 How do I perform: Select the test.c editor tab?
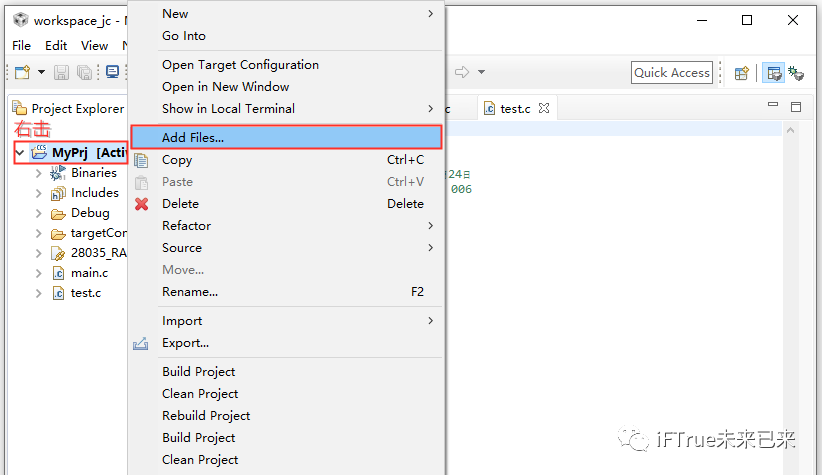coord(514,108)
